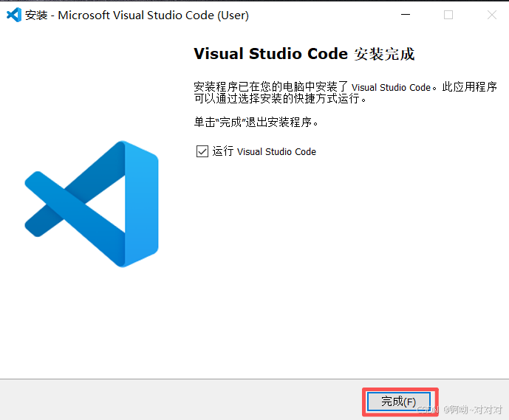Click the large Visual Studio Code logo

(92, 204)
